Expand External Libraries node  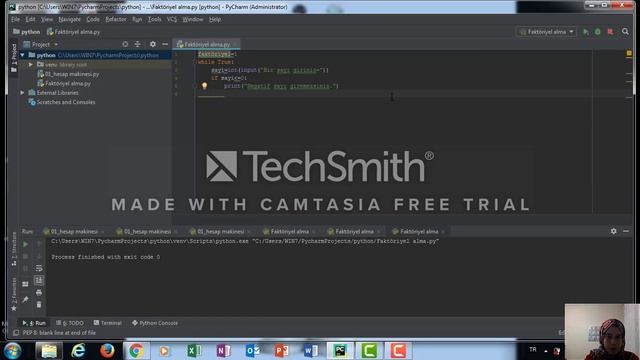pos(22,93)
